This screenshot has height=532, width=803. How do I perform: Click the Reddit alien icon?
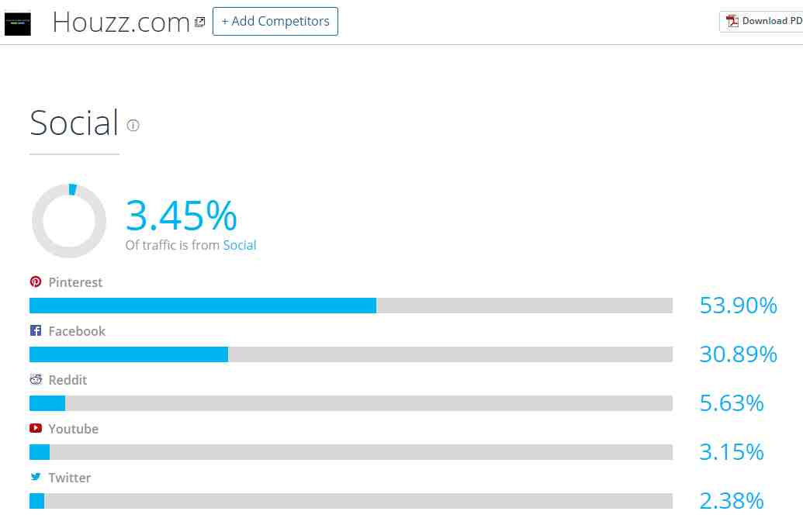pos(36,379)
